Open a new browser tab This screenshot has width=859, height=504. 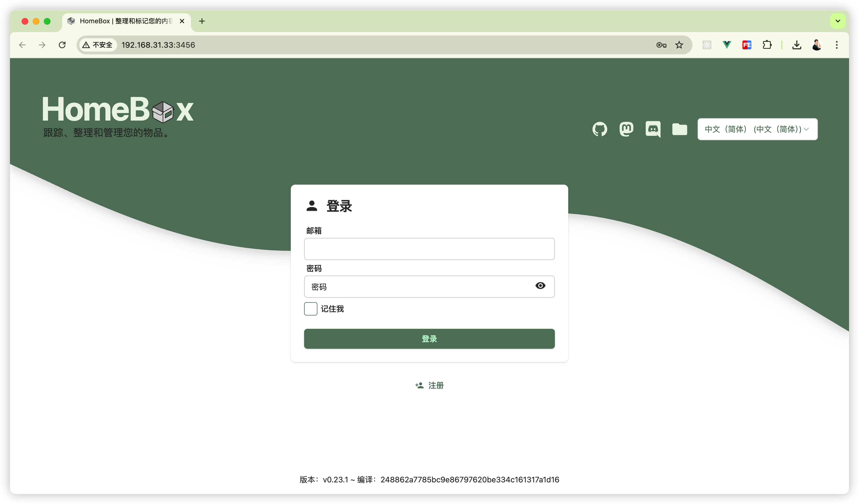coord(202,21)
